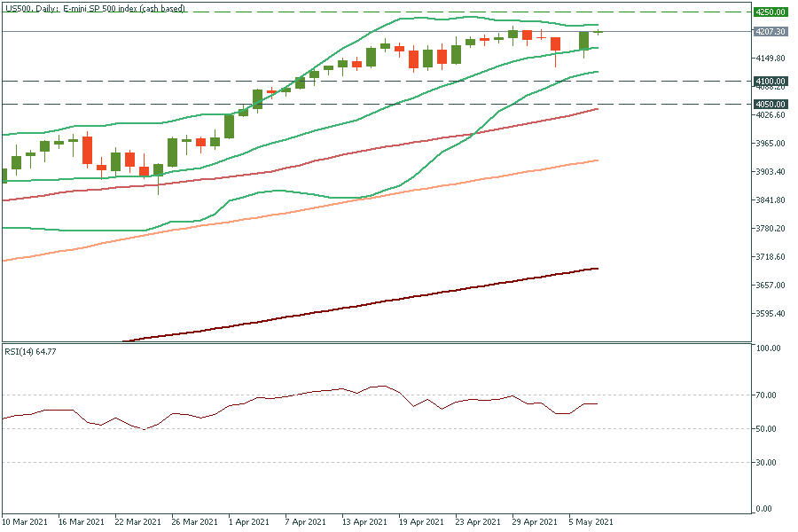Click the current price label 4207.30

tap(770, 32)
